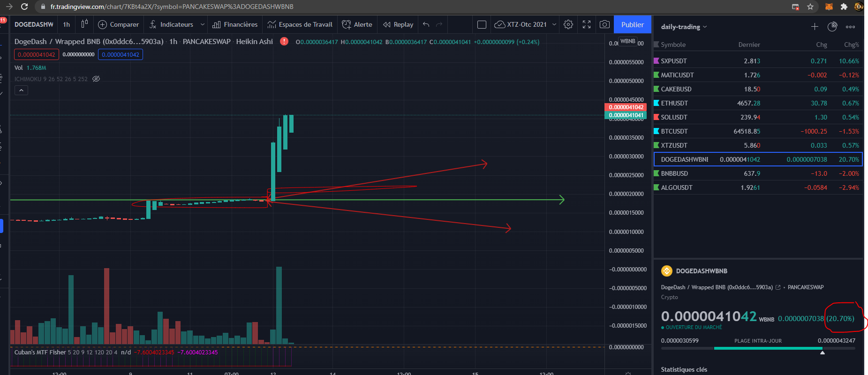
Task: Click the blue 0.0000041042 price box
Action: click(x=121, y=54)
